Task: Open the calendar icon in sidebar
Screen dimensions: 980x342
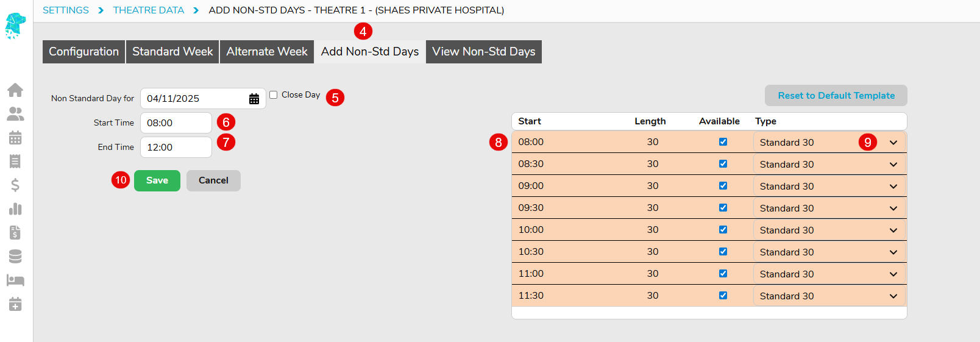Action: [x=15, y=138]
